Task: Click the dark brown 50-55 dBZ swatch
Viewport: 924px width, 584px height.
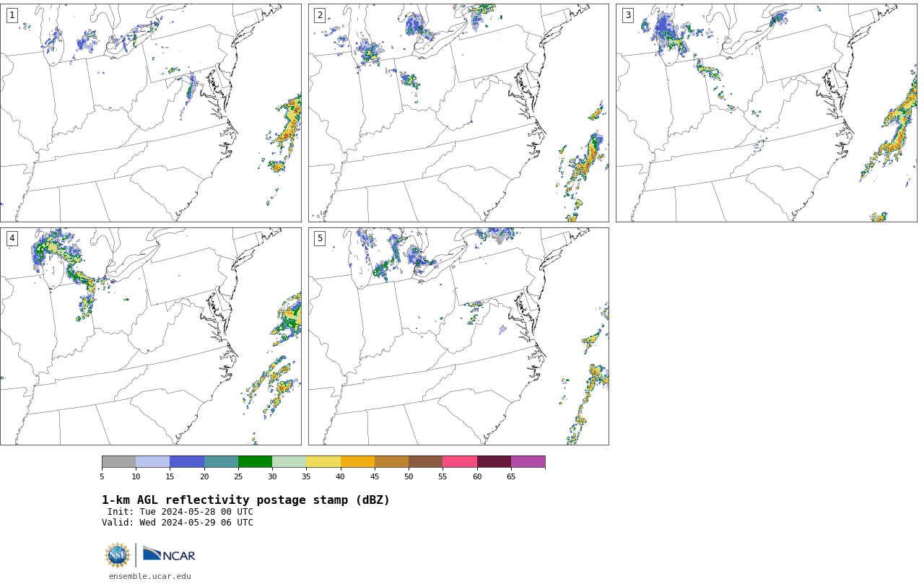Action: point(426,462)
